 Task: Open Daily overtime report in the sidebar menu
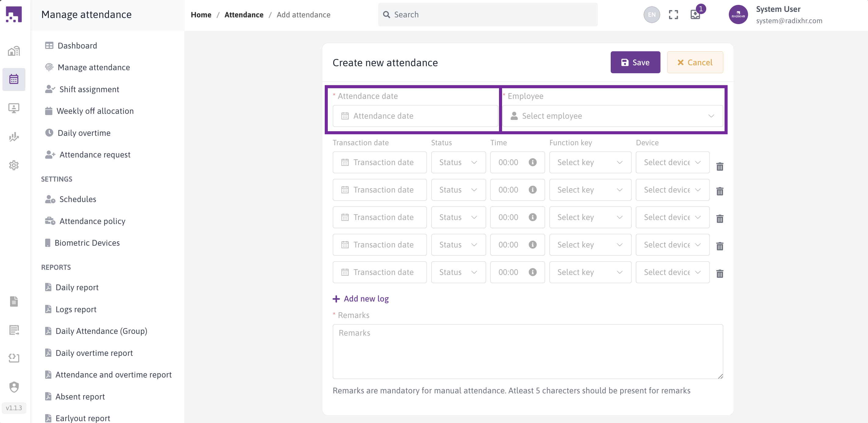94,352
